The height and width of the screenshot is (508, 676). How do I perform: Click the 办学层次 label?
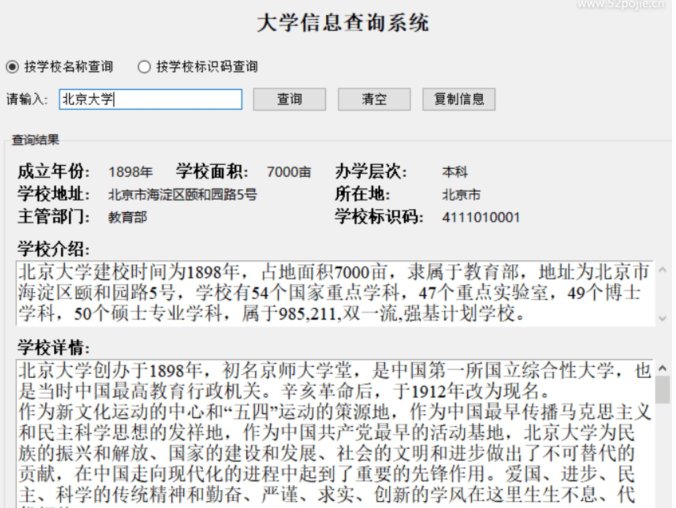click(371, 171)
